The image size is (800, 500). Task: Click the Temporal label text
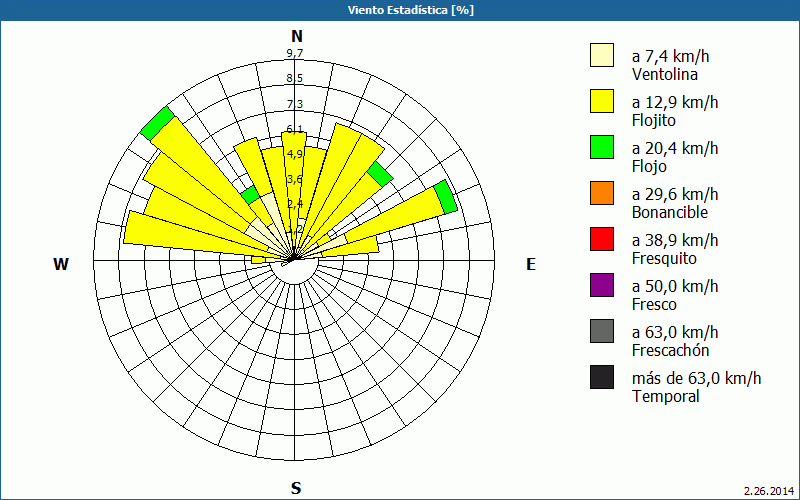(x=666, y=396)
